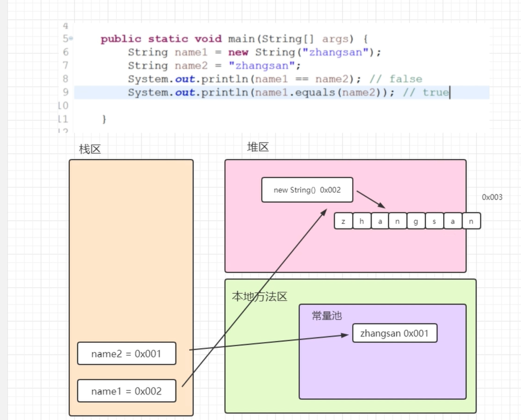The width and height of the screenshot is (521, 420).
Task: Click the character cell containing "z"
Action: (343, 221)
